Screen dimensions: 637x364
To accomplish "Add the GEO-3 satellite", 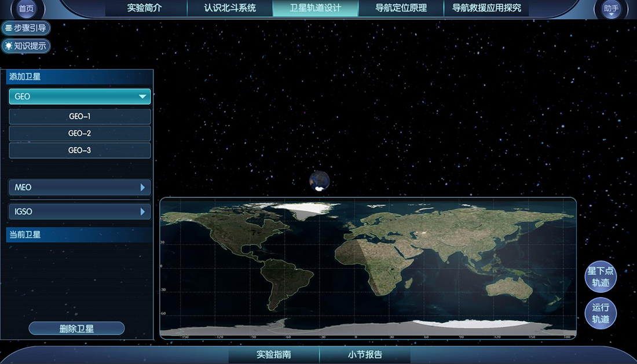I will (80, 150).
